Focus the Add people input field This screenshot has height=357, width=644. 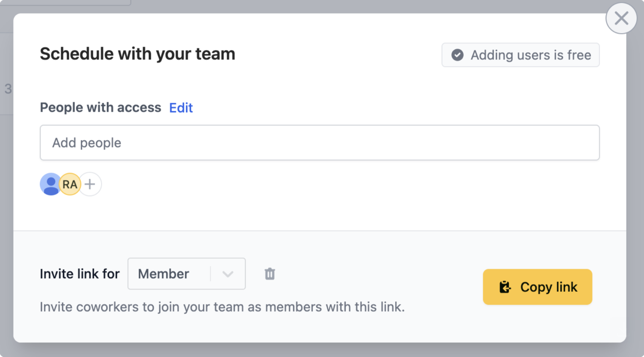point(319,143)
